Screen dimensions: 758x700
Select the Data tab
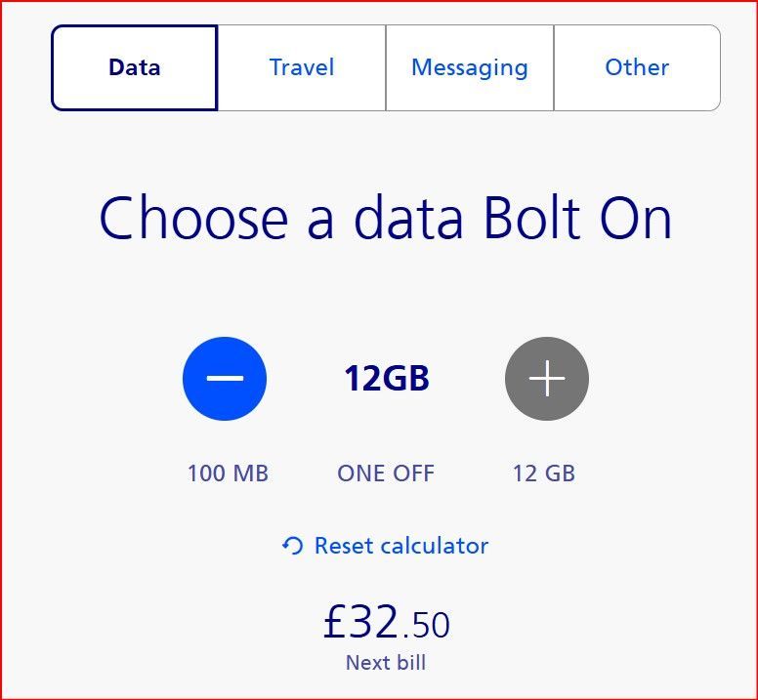(x=135, y=67)
